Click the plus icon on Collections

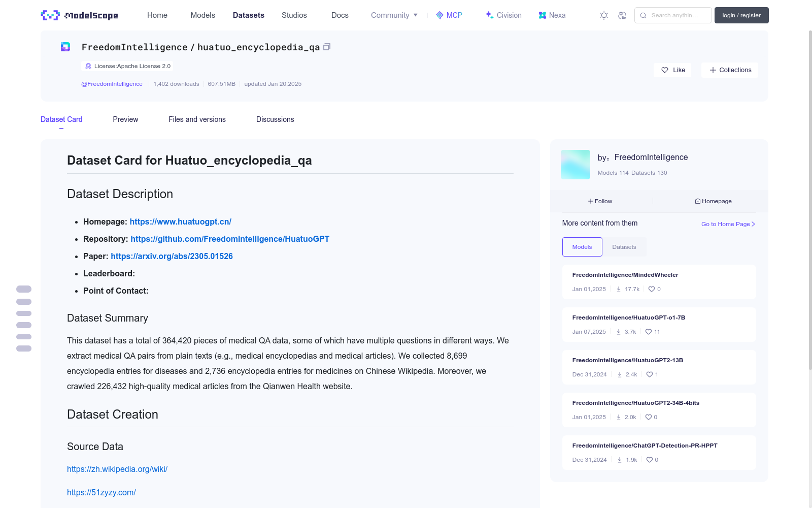[x=713, y=70]
